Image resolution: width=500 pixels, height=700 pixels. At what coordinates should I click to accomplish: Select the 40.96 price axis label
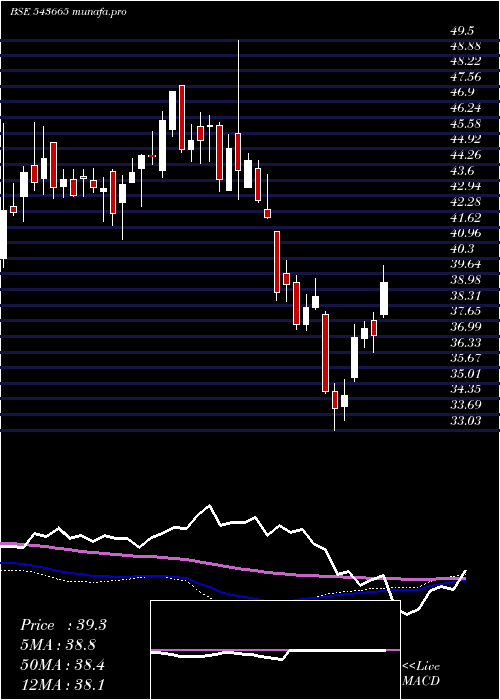click(x=466, y=233)
